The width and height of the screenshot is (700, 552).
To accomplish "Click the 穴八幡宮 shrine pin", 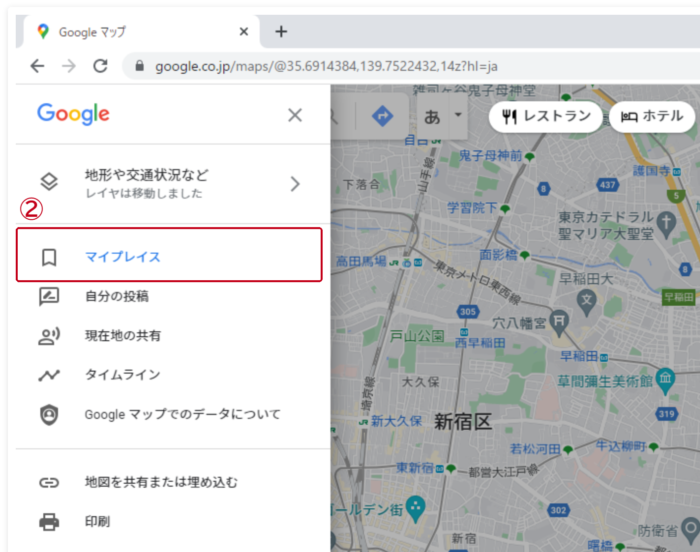I will coord(559,323).
